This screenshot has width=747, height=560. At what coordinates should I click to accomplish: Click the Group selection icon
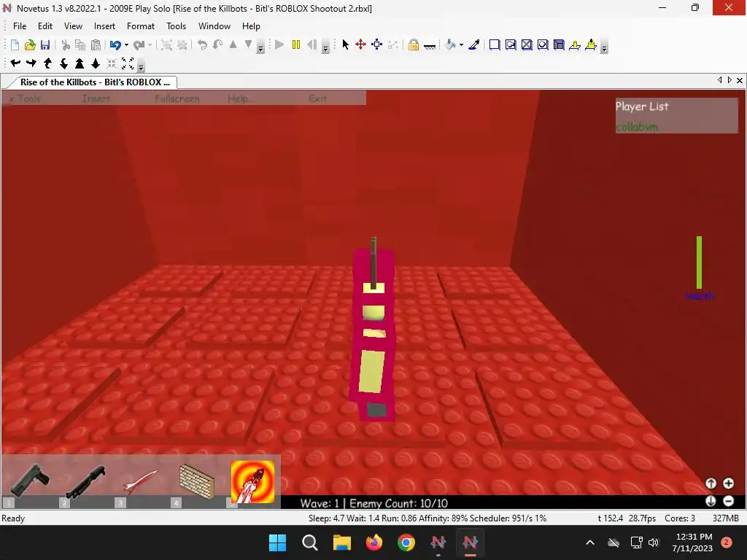point(166,44)
